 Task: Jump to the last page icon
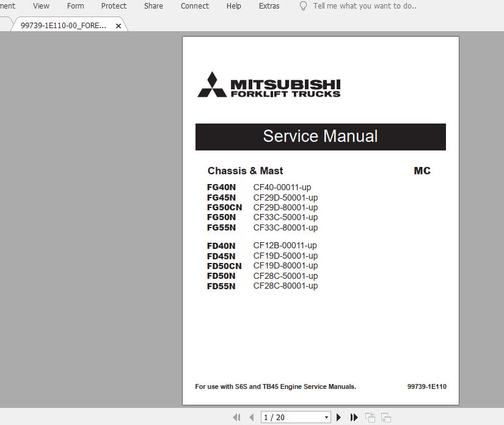tap(354, 417)
